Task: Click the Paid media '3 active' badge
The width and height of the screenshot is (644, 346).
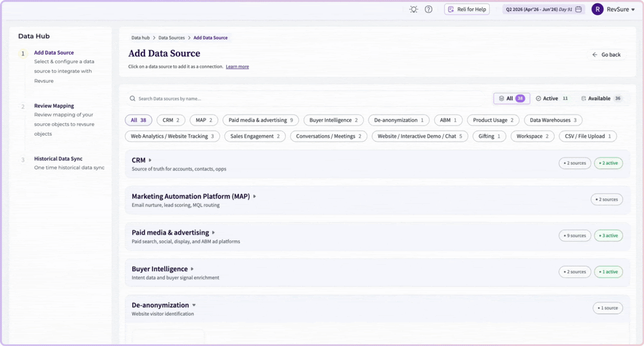Action: pos(609,236)
